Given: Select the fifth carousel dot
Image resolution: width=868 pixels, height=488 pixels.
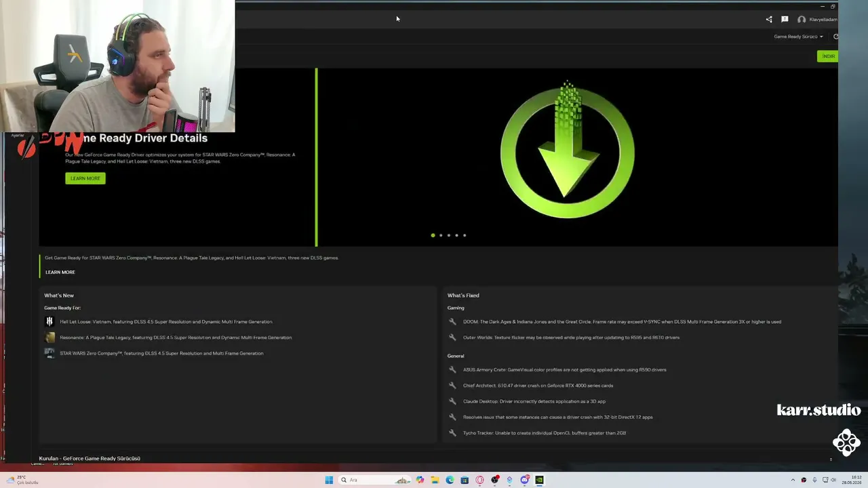Looking at the screenshot, I should click(465, 235).
